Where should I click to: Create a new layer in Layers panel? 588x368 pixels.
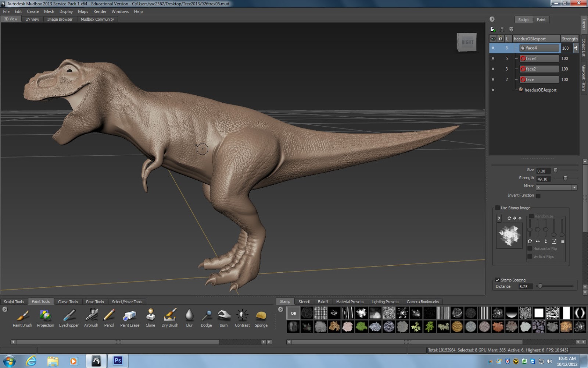493,29
